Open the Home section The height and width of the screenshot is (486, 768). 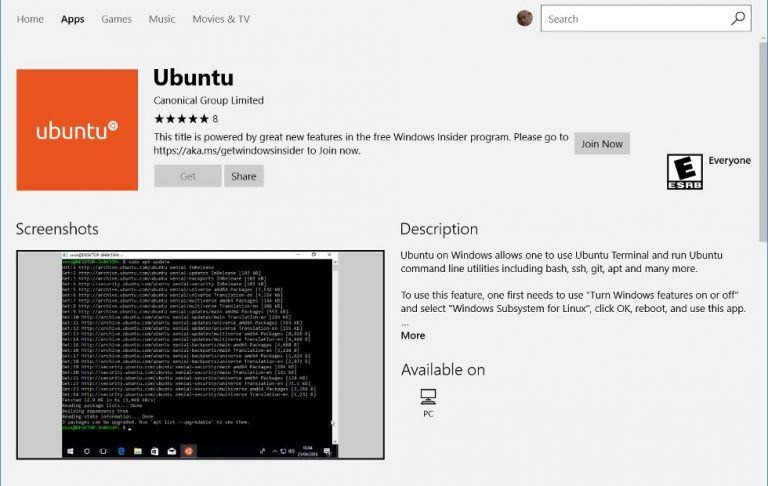[30, 19]
